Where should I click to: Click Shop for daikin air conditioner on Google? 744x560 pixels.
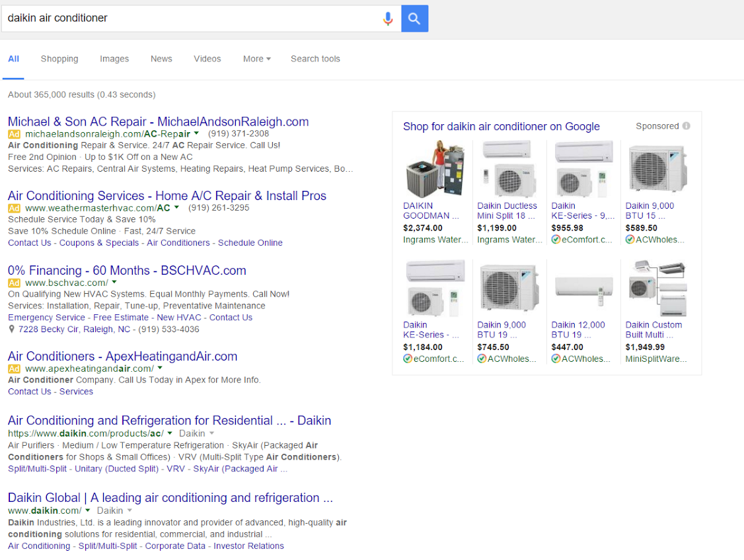[x=501, y=127]
